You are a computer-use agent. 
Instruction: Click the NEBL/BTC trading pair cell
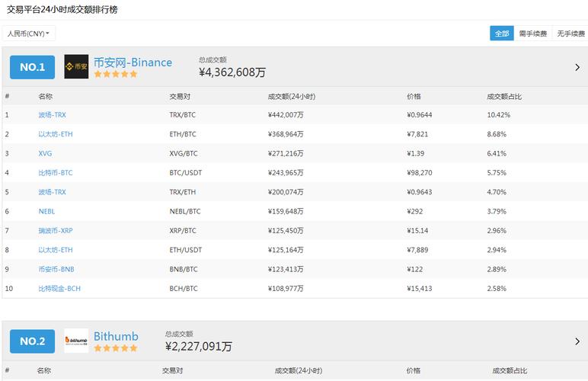tap(185, 212)
